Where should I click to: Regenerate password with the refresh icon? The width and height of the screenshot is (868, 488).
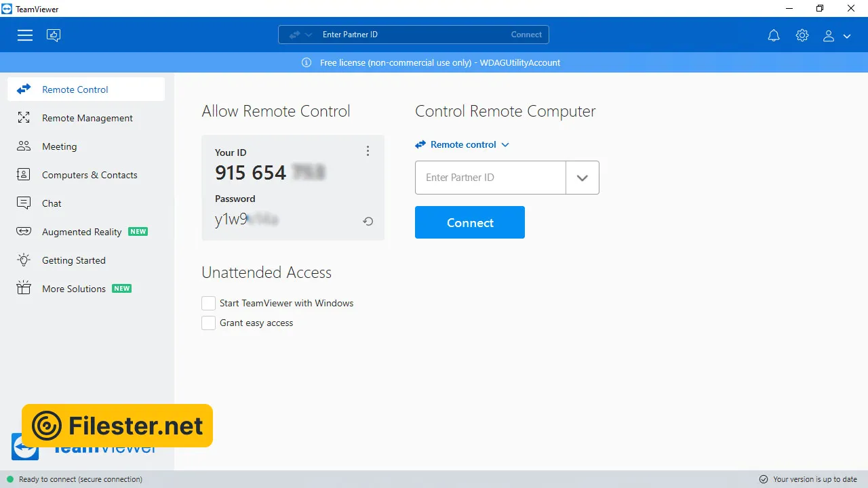click(x=368, y=221)
